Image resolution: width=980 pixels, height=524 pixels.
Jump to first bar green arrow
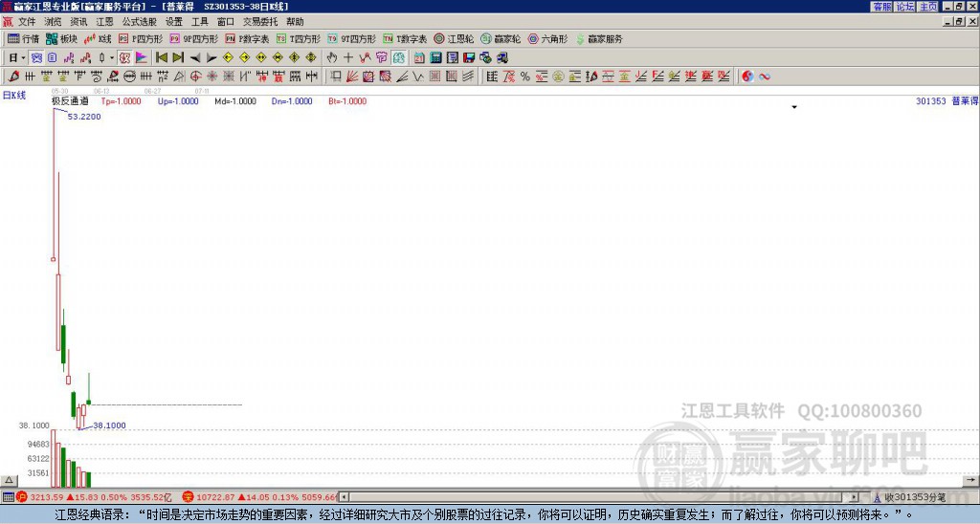coord(161,58)
